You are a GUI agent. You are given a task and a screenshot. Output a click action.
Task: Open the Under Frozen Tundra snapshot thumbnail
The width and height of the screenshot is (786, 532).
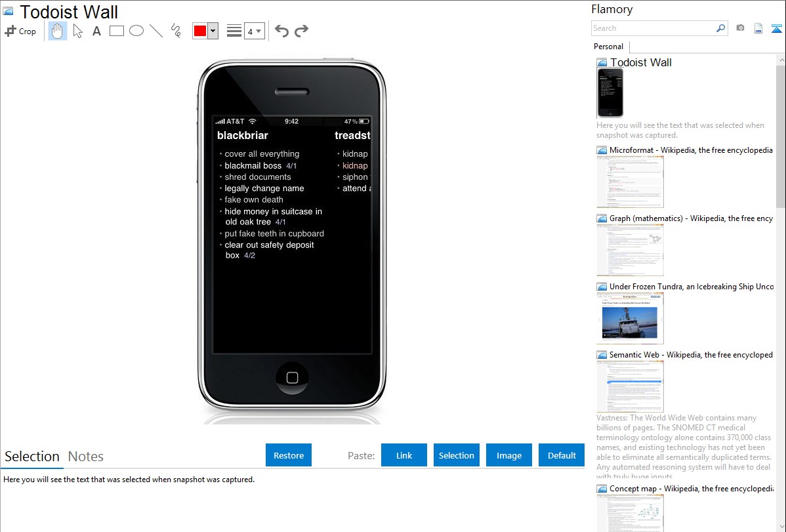click(x=630, y=318)
